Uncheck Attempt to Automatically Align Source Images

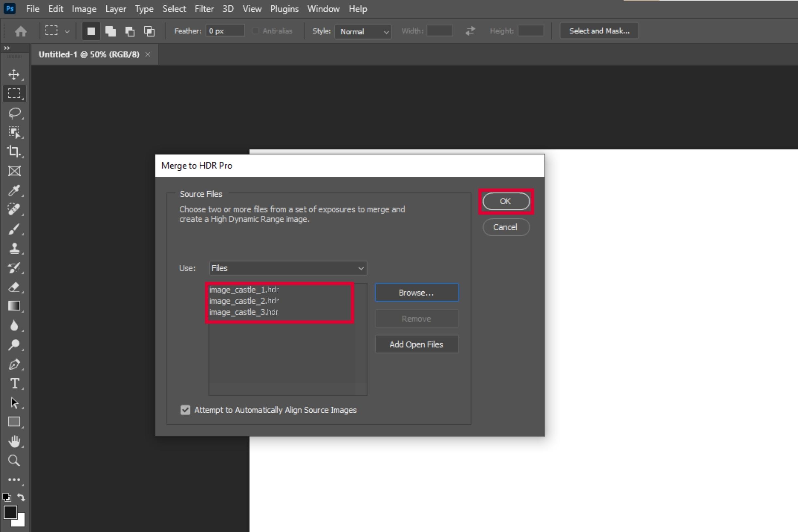(x=185, y=410)
